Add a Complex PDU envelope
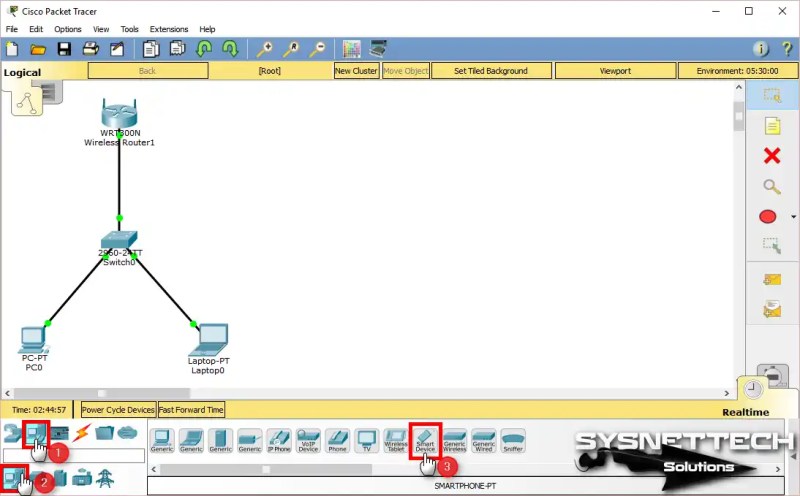The height and width of the screenshot is (496, 800). coord(772,308)
